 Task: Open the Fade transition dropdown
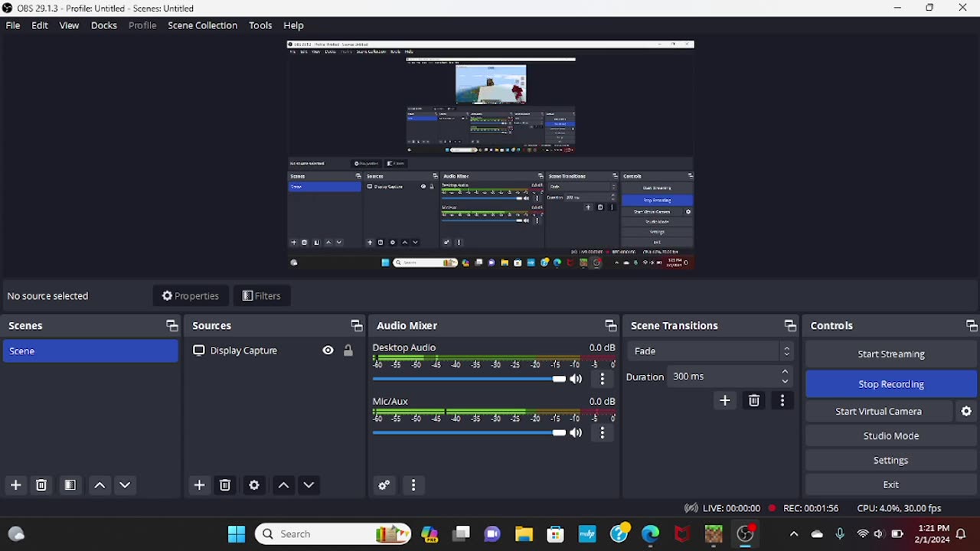click(710, 351)
